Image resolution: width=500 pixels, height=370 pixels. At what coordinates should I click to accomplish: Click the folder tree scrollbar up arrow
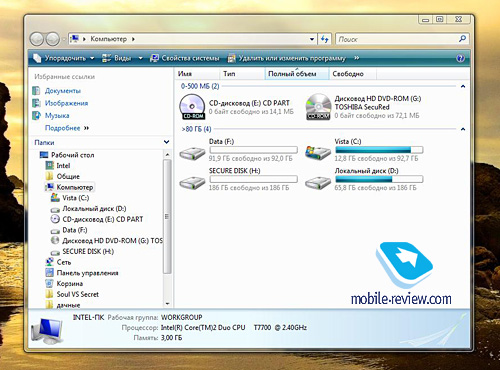pos(167,154)
